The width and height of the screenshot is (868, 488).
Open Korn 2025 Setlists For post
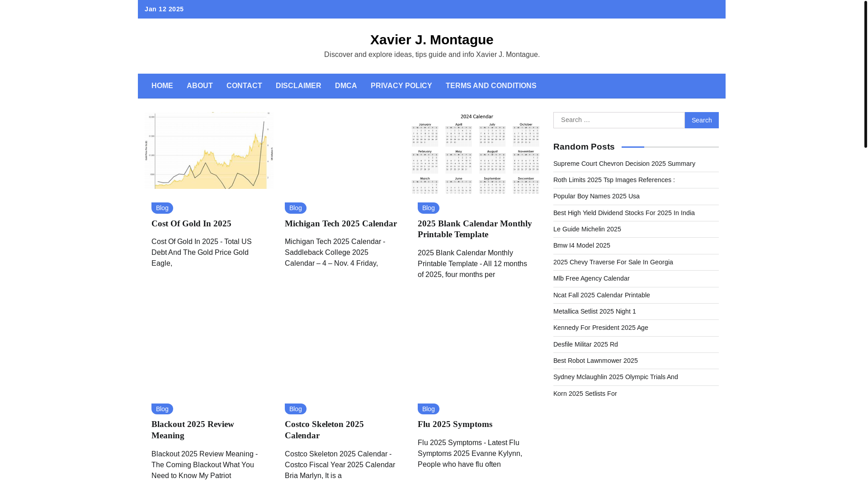pos(585,394)
